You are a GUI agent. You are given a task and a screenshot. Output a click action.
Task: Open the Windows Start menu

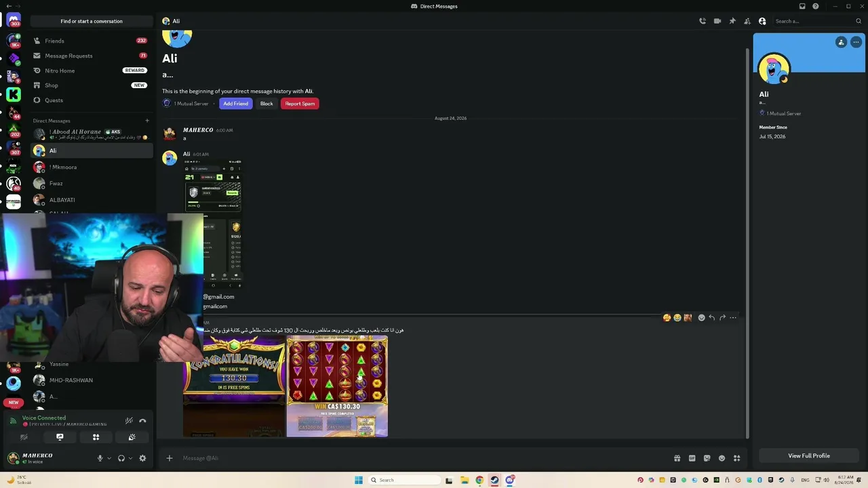tap(358, 480)
